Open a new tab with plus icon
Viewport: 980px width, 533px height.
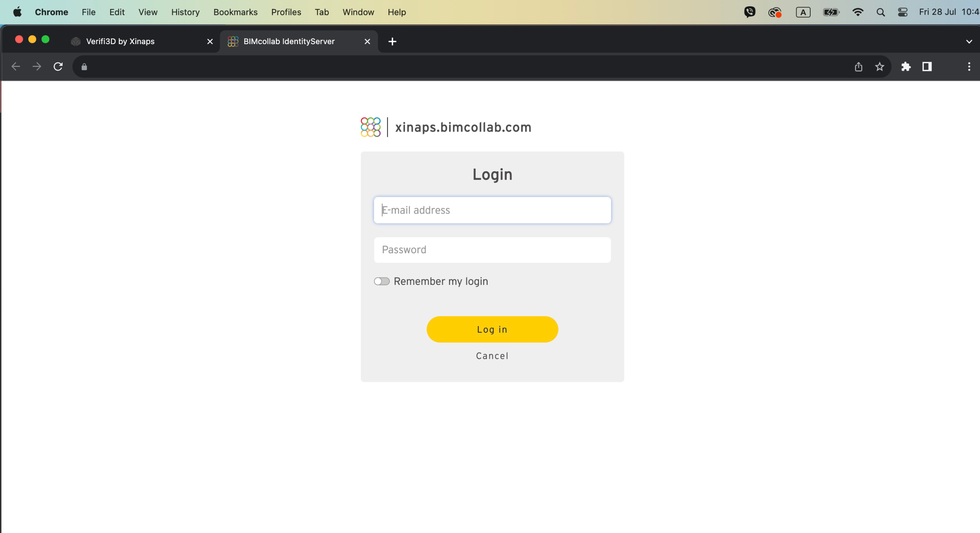tap(392, 42)
